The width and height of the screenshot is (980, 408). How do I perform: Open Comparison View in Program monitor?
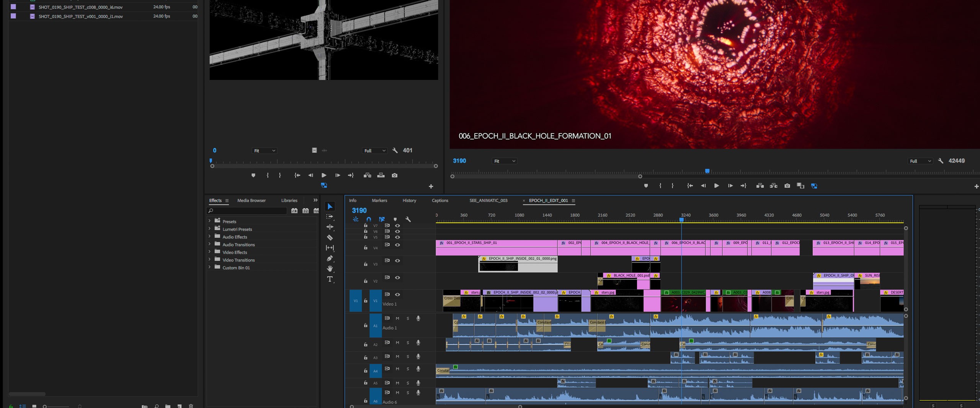(x=800, y=186)
